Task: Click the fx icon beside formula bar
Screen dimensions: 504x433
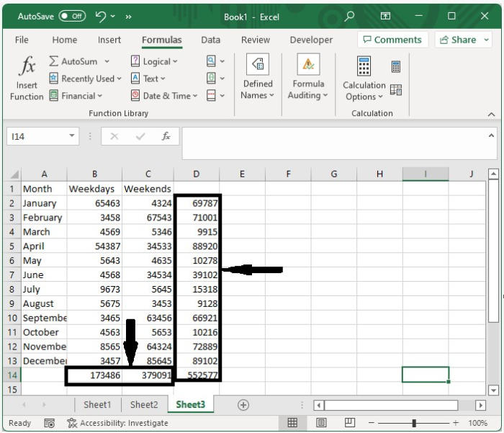Action: pyautogui.click(x=166, y=136)
